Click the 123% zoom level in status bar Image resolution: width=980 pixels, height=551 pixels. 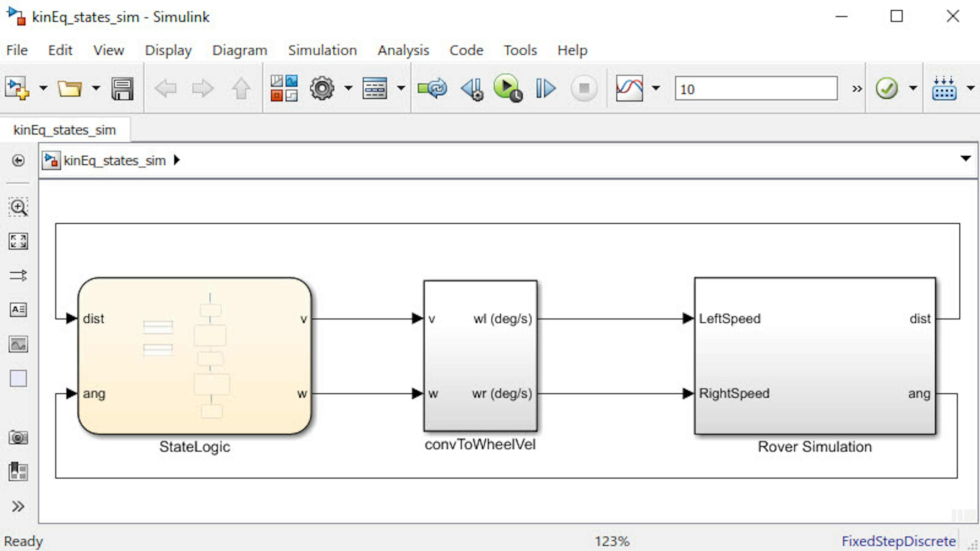pyautogui.click(x=612, y=541)
